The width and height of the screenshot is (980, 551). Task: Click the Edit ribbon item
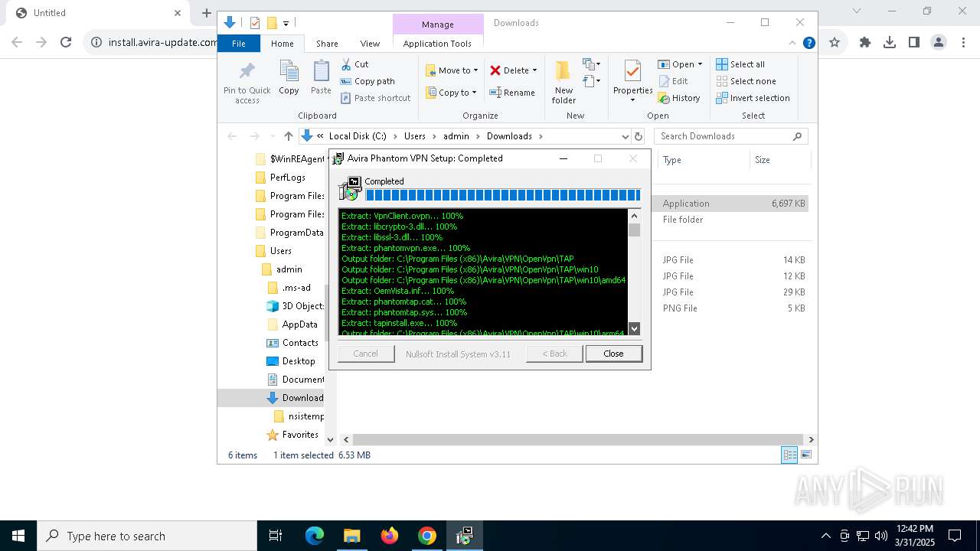pyautogui.click(x=673, y=81)
